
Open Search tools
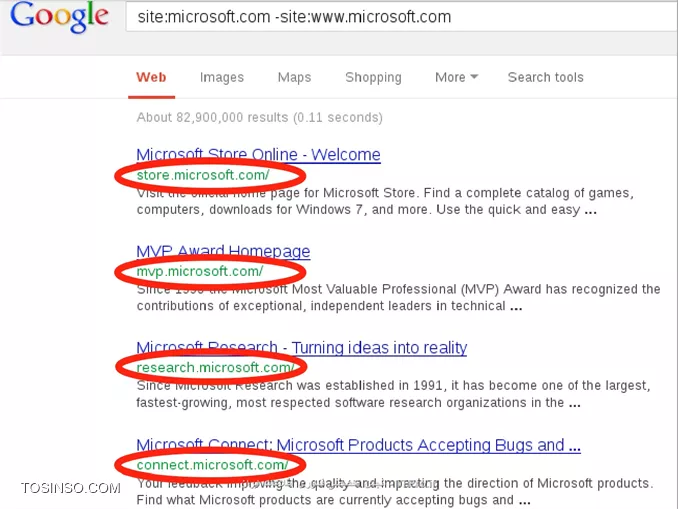[x=545, y=77]
